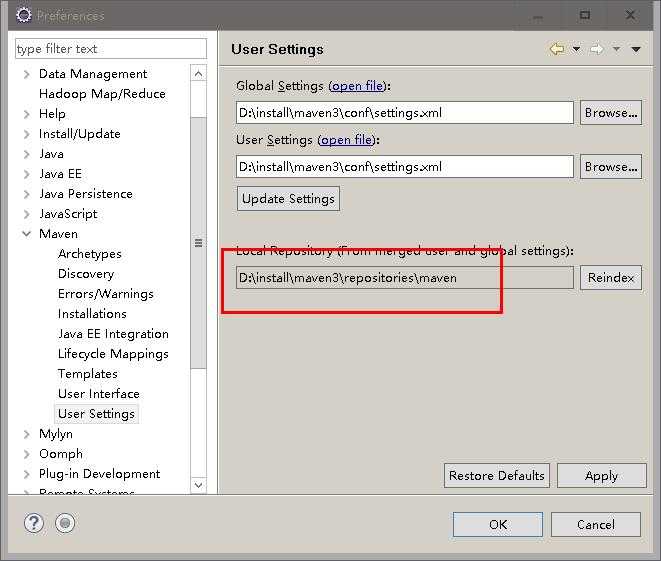Select User Settings under Maven
This screenshot has width=661, height=561.
tap(97, 414)
